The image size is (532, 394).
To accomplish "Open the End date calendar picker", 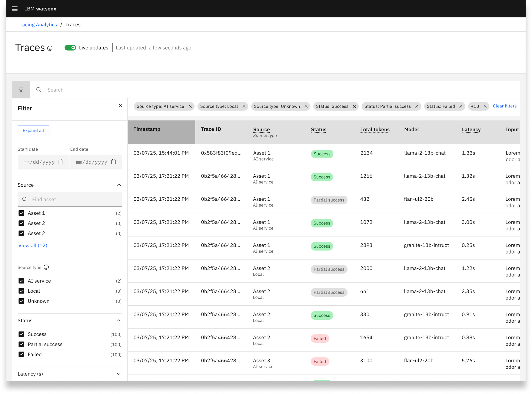I will click(113, 162).
